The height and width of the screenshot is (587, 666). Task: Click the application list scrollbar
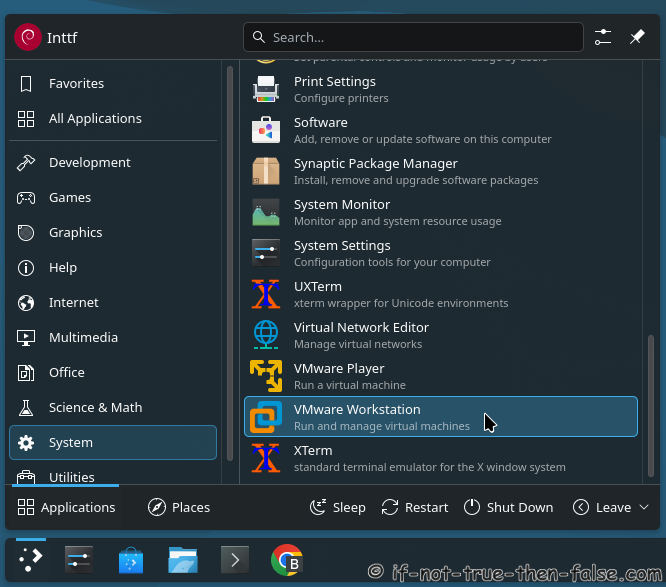(x=651, y=406)
